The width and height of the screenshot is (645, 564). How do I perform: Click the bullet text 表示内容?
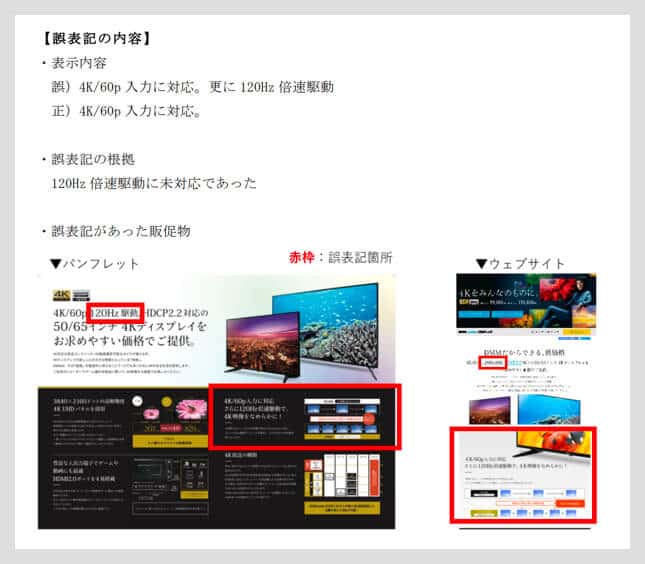(79, 63)
